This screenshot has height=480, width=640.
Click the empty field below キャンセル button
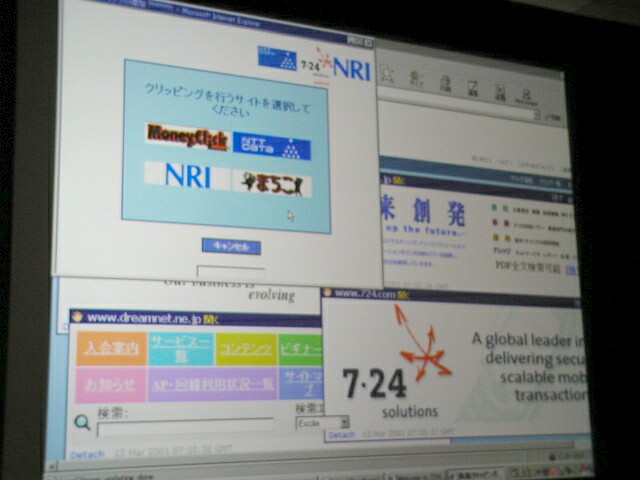231,271
